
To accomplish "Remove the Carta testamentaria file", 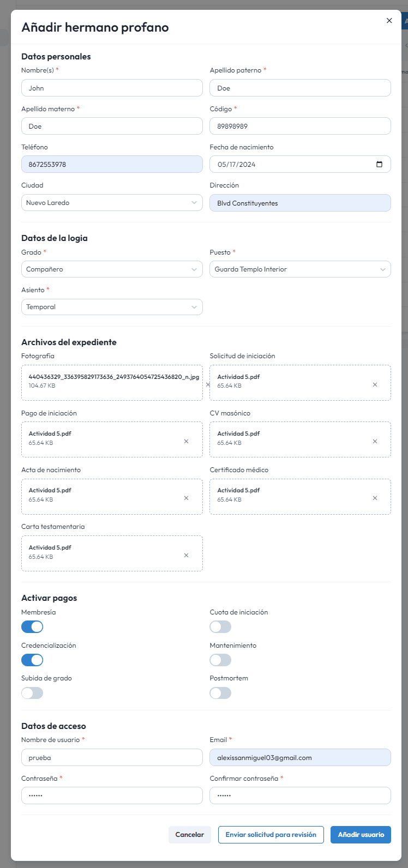I will coord(186,555).
